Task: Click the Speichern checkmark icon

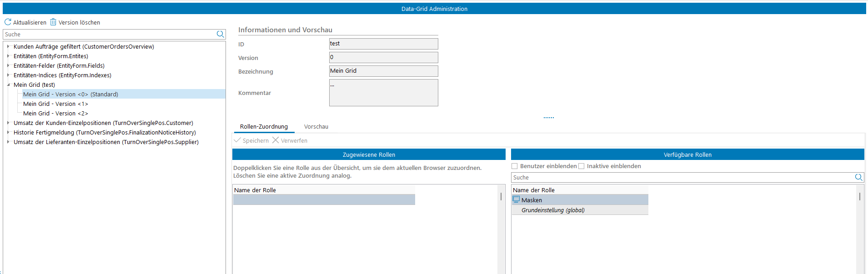Action: click(237, 140)
